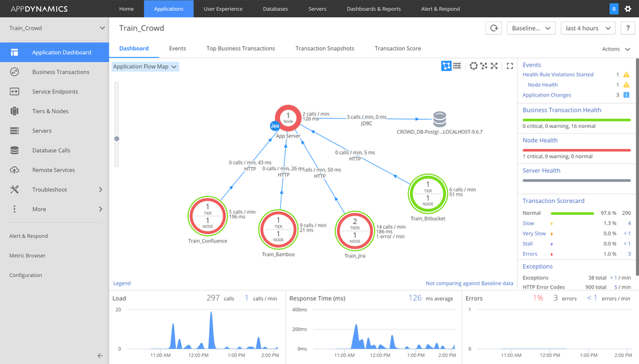This screenshot has height=364, width=639.
Task: Click the notification count badge
Action: coord(613,8)
